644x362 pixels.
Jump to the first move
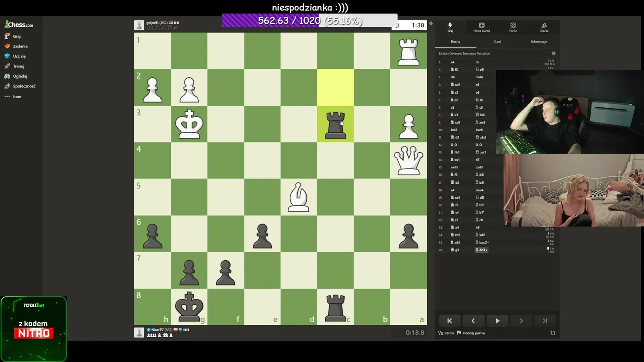tap(449, 321)
